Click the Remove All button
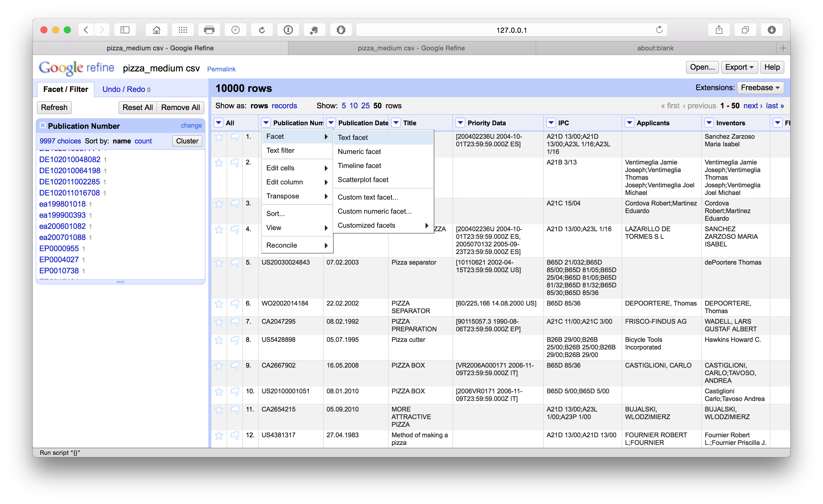 coord(180,107)
